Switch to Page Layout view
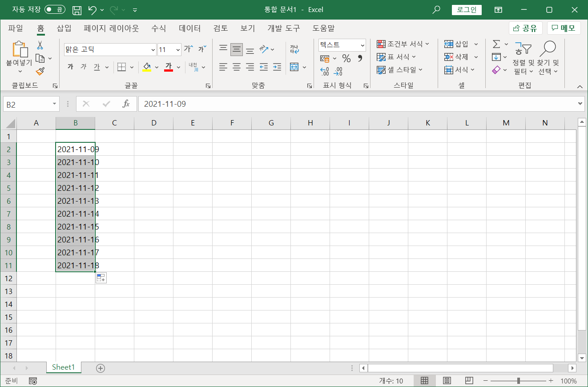The image size is (588, 387). pos(447,381)
